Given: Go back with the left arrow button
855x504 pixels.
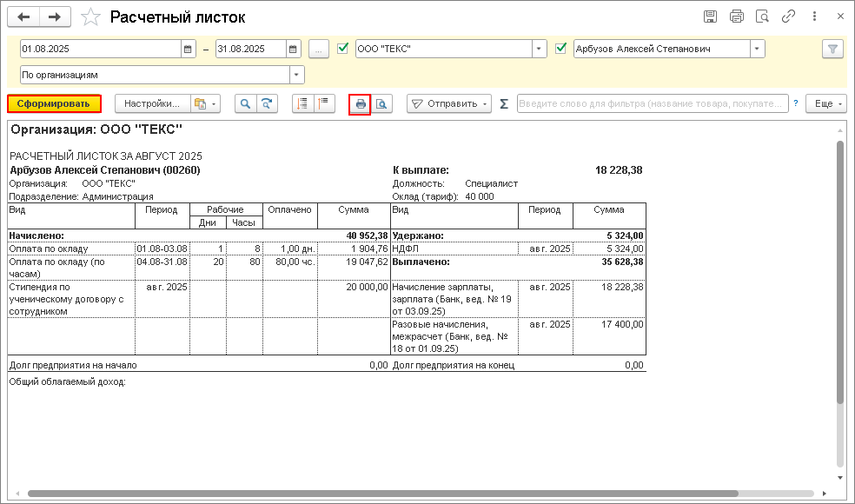Looking at the screenshot, I should coord(23,17).
